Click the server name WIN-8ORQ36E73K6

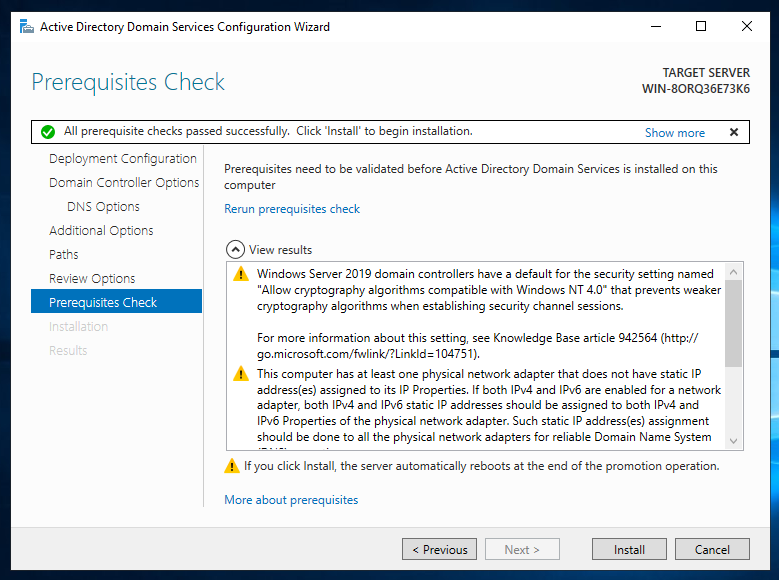pyautogui.click(x=696, y=89)
